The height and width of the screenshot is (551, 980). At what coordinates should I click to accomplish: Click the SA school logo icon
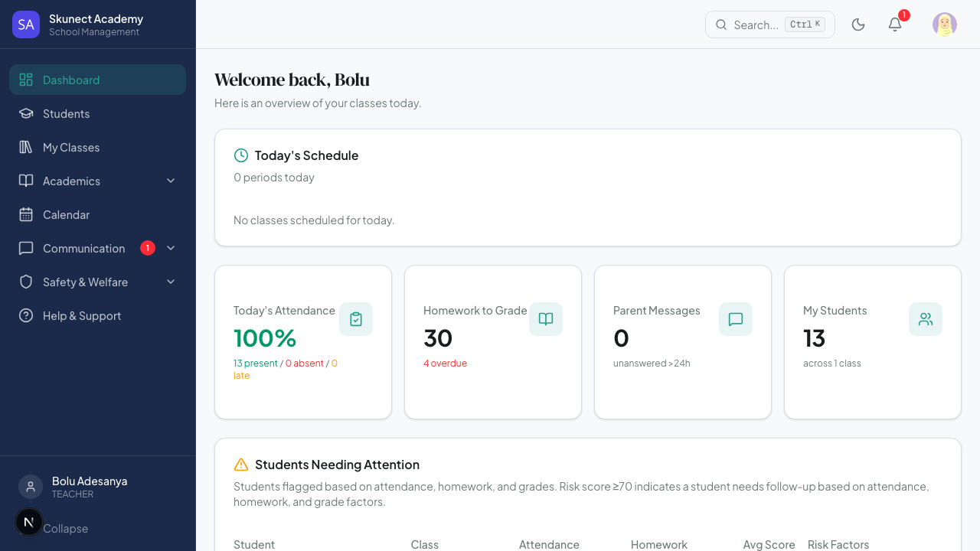pos(26,24)
